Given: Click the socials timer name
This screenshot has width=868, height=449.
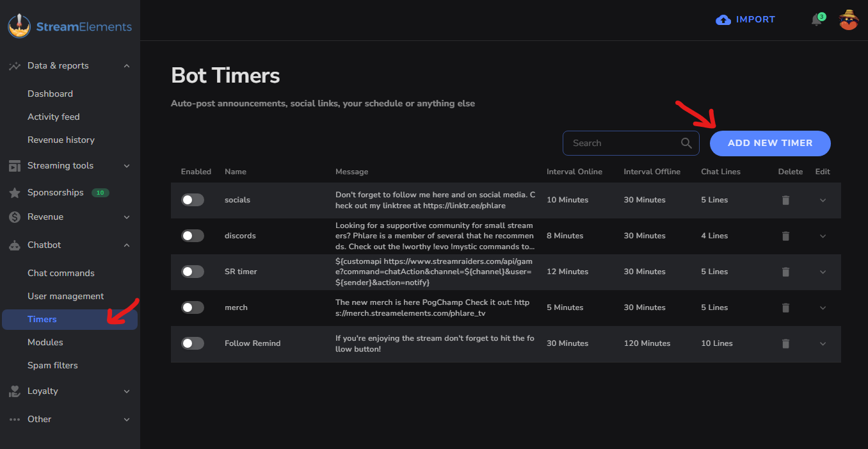Looking at the screenshot, I should pyautogui.click(x=237, y=200).
